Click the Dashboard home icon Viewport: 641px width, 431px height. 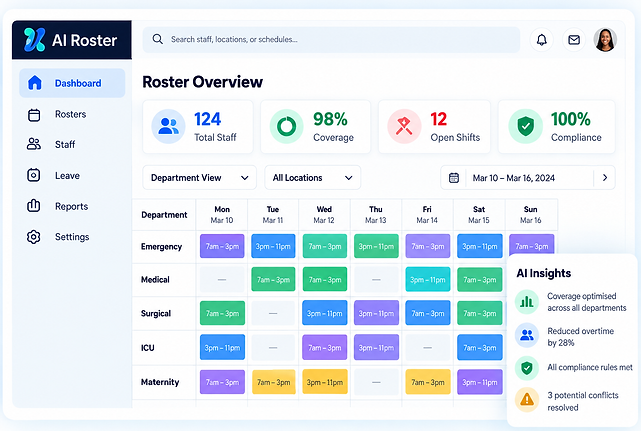(x=34, y=83)
